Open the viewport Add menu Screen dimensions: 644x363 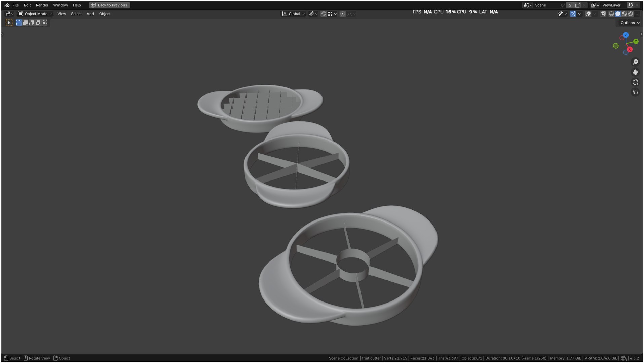(90, 14)
